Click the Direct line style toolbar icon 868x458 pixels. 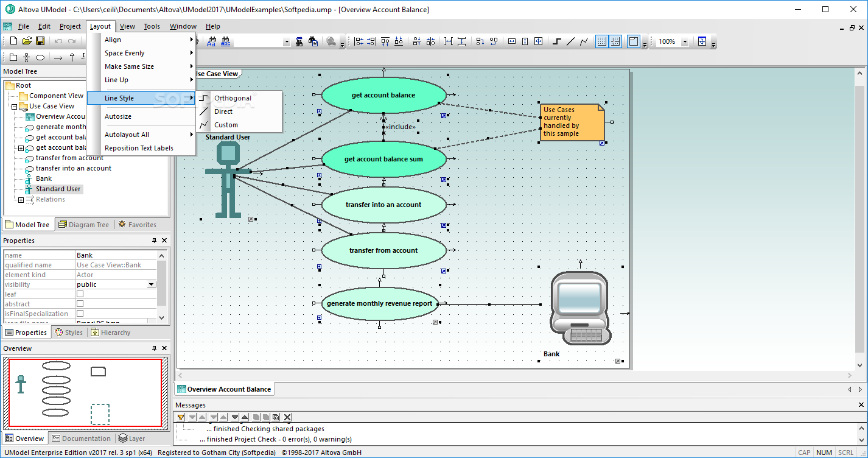(570, 41)
